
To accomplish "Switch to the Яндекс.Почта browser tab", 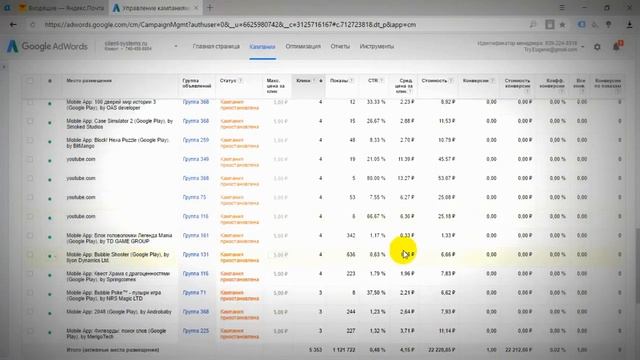I will coord(61,8).
